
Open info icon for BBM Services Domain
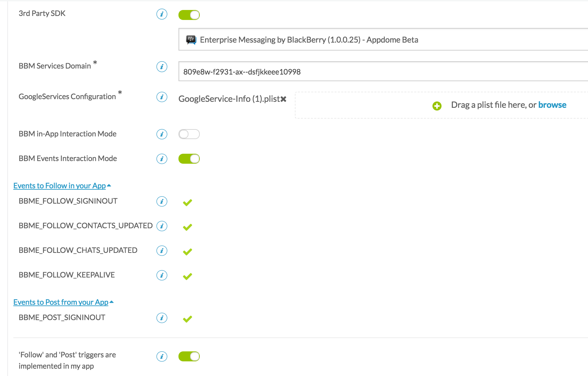(162, 67)
